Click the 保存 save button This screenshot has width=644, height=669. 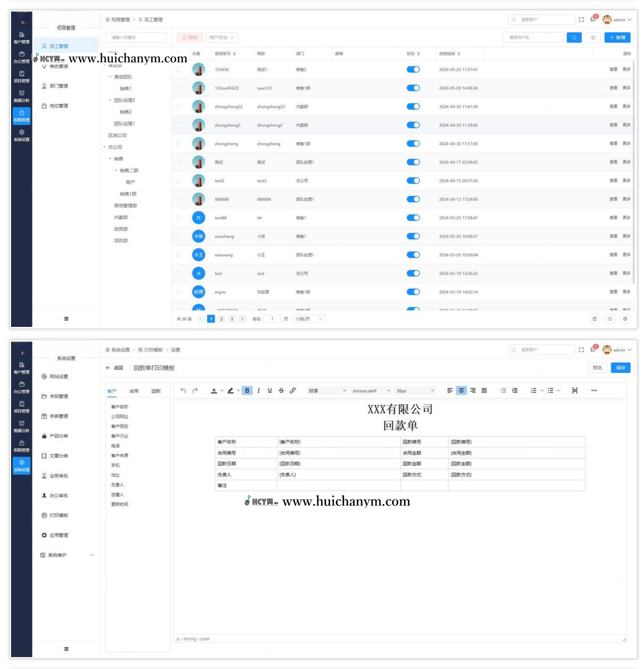[621, 368]
